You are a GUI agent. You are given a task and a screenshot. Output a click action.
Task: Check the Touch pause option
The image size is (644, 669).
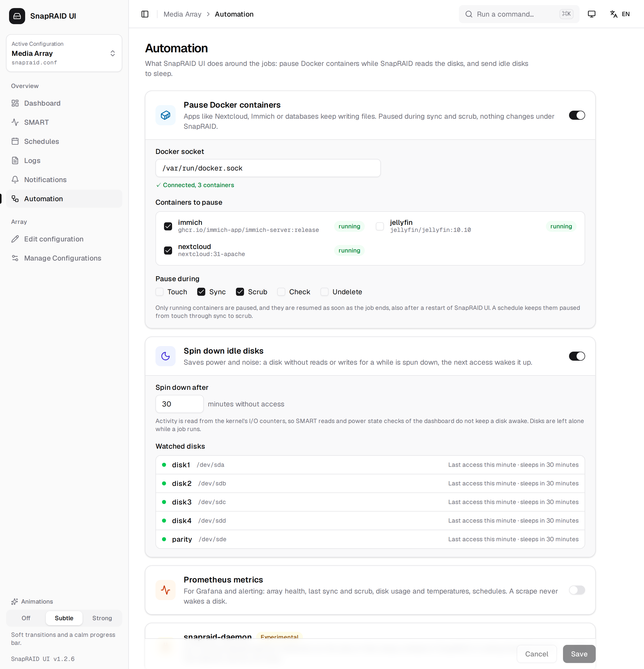point(159,292)
